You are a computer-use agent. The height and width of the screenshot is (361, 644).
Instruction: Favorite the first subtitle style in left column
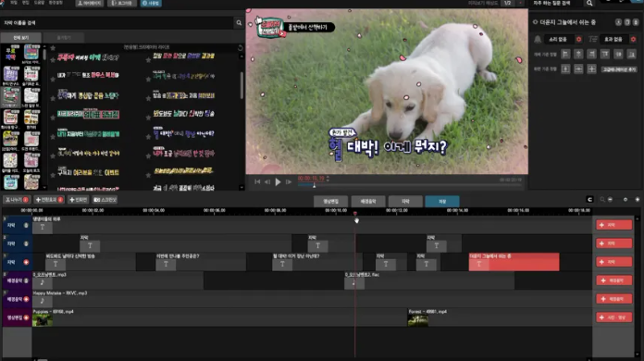click(53, 59)
